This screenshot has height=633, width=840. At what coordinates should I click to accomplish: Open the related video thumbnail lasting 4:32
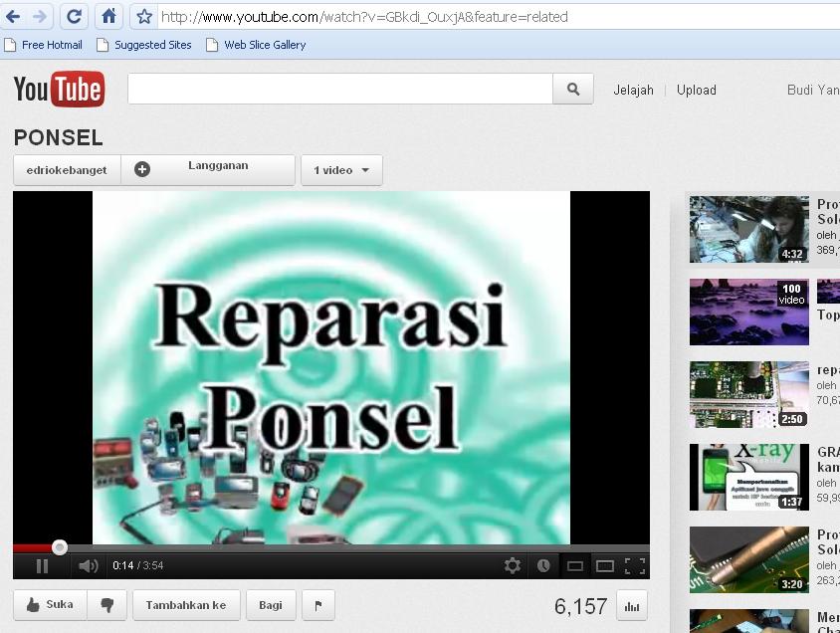[x=748, y=229]
